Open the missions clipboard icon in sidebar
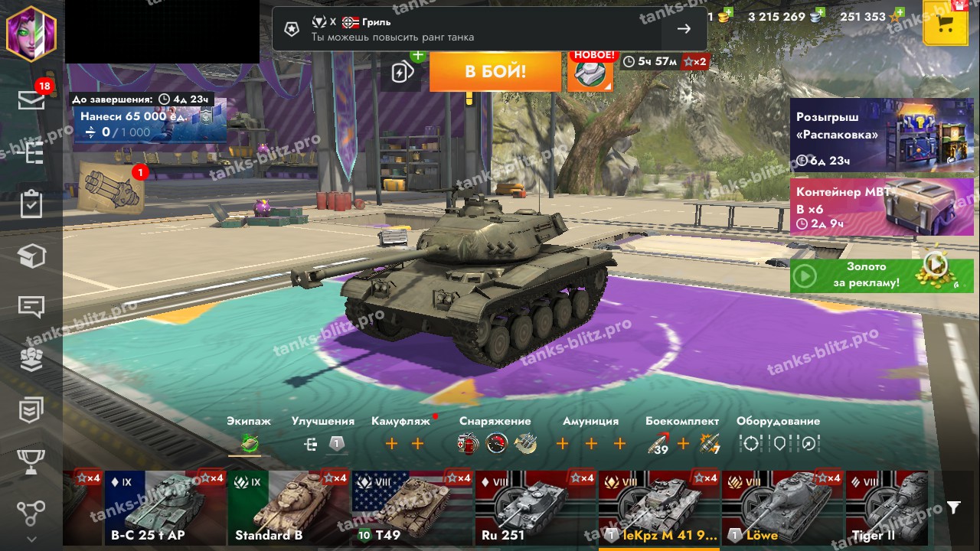The height and width of the screenshot is (551, 980). (31, 205)
